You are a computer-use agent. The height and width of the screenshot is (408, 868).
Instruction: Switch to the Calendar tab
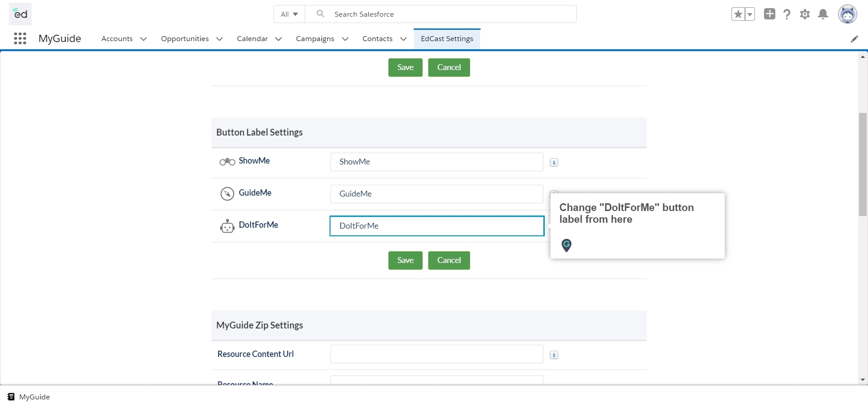point(252,39)
